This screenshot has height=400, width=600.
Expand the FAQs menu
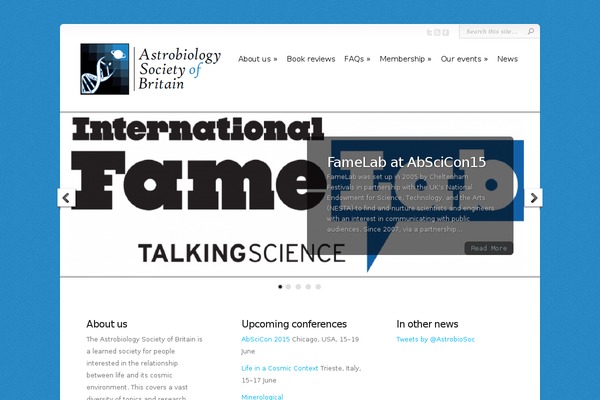click(357, 59)
